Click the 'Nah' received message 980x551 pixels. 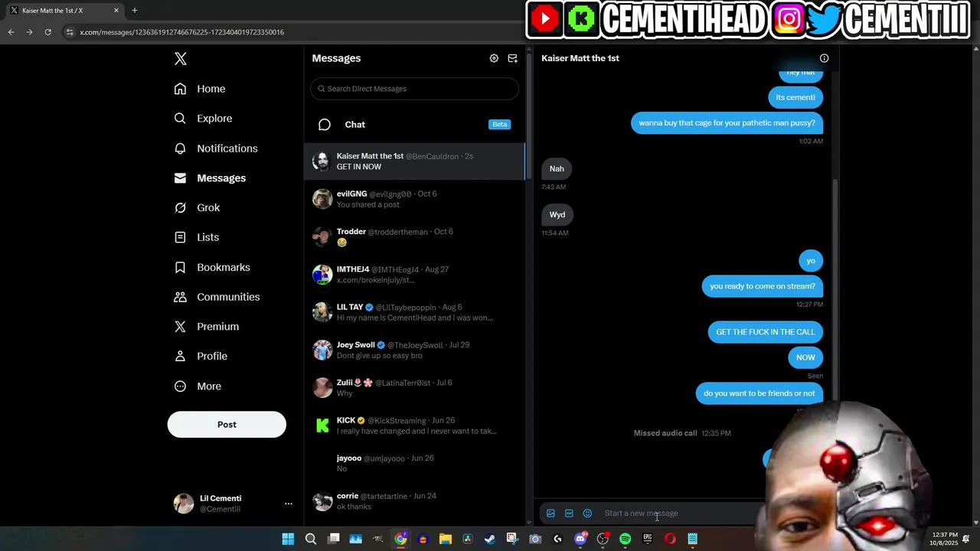(557, 169)
